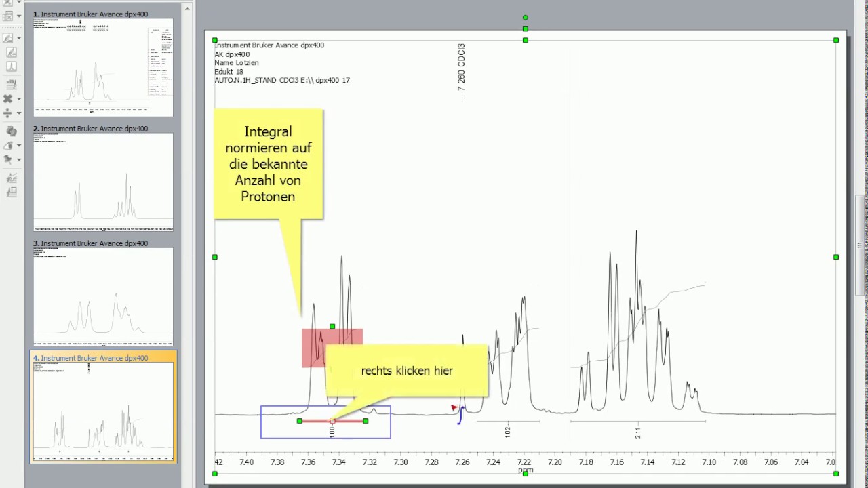The height and width of the screenshot is (488, 868).
Task: Select the stacked spectra graph icon
Action: click(x=11, y=178)
